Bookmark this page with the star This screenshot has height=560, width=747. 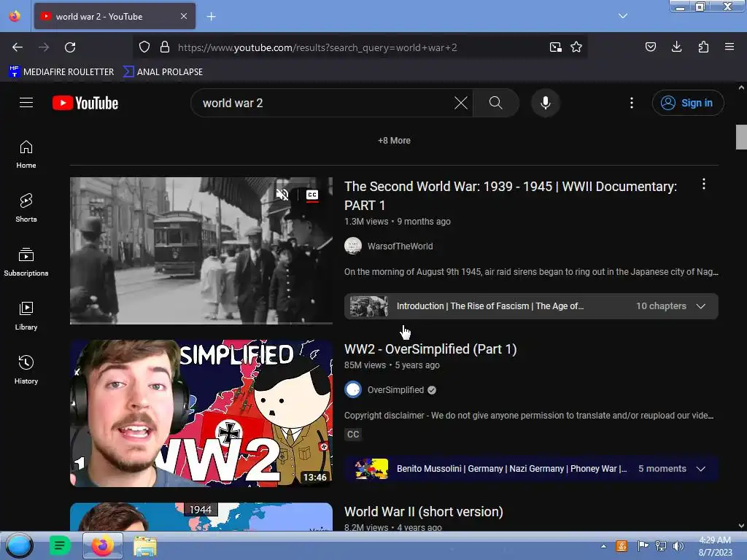[x=576, y=47]
